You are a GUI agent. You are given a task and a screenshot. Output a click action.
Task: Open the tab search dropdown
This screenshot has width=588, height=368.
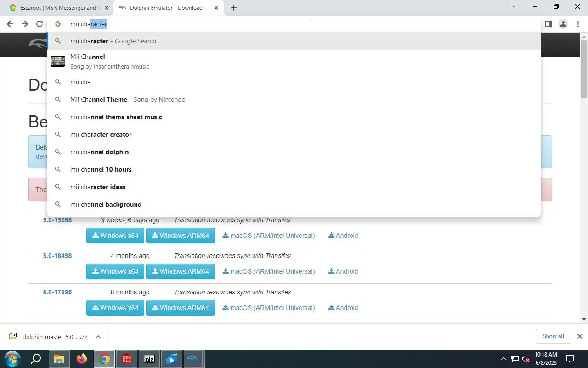point(514,7)
